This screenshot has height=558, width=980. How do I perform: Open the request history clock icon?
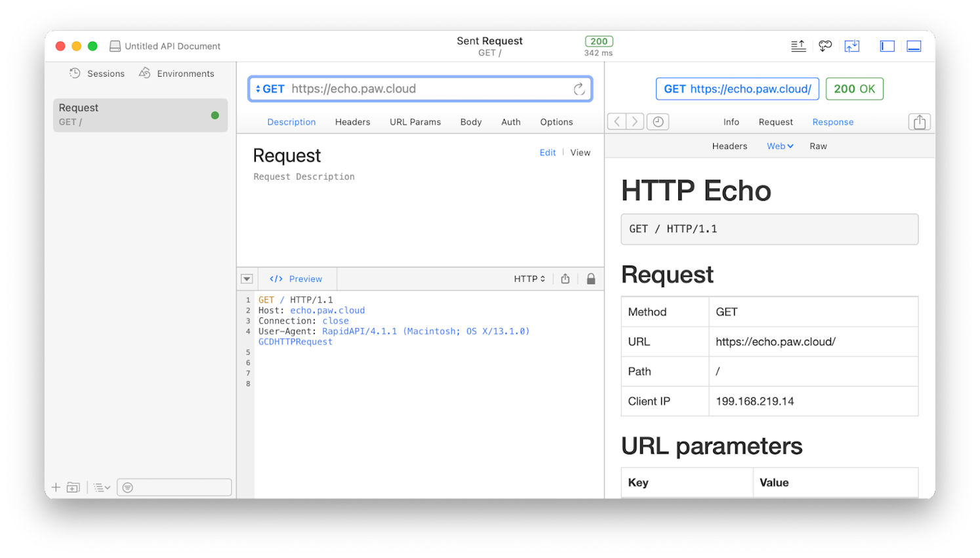point(658,121)
